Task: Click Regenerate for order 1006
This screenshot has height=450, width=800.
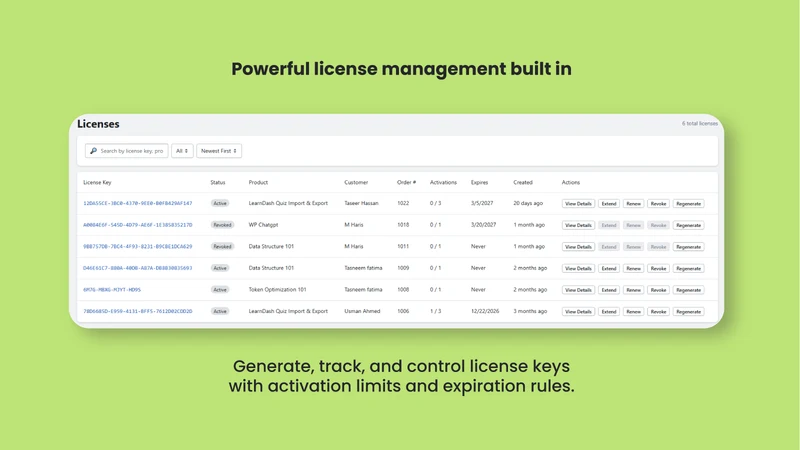Action: [688, 312]
